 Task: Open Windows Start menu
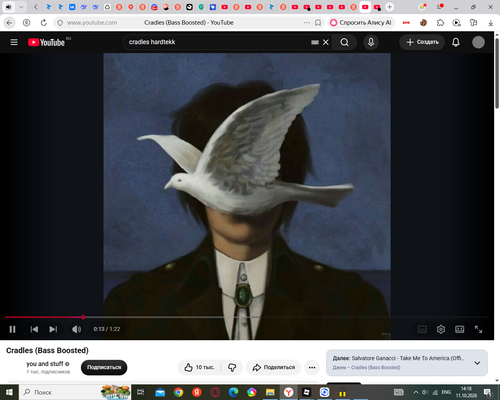9,392
